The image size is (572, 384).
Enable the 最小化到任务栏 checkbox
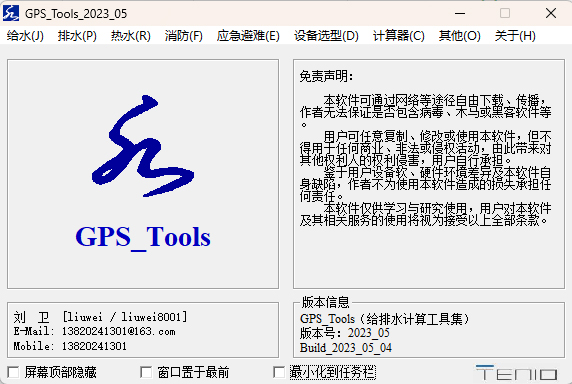tap(279, 372)
